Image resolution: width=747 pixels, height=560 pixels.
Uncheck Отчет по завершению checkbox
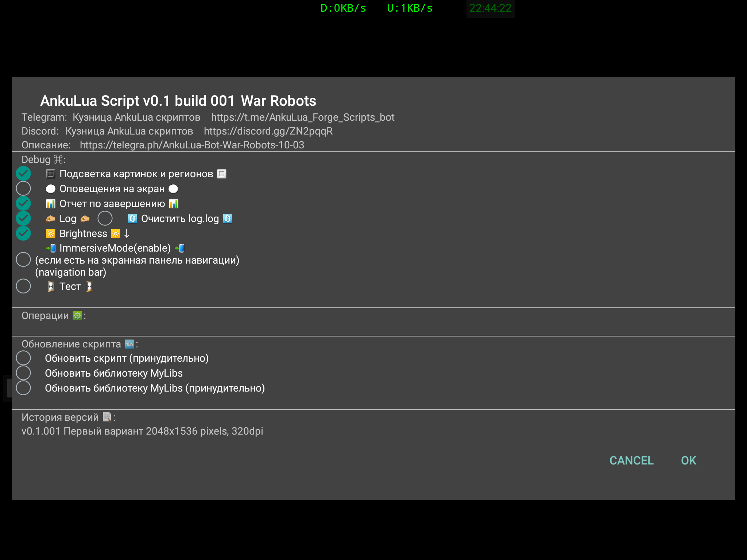point(23,203)
